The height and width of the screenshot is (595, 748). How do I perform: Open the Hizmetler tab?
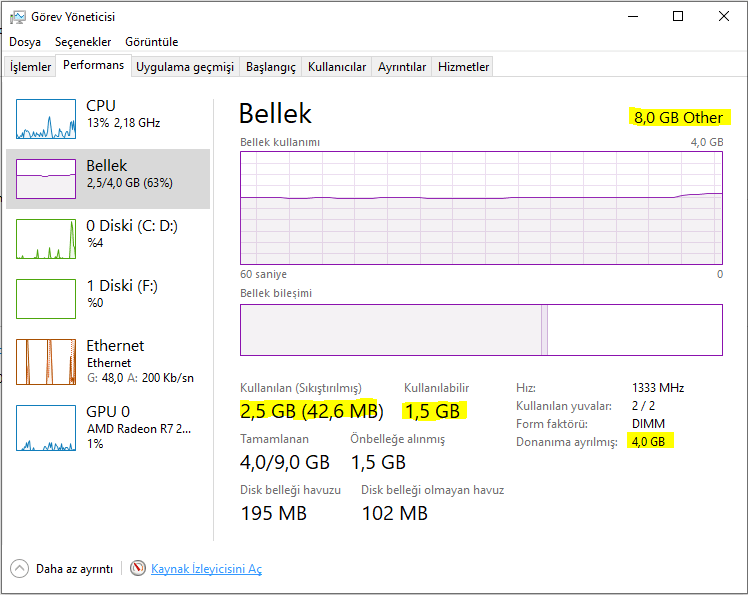click(464, 67)
